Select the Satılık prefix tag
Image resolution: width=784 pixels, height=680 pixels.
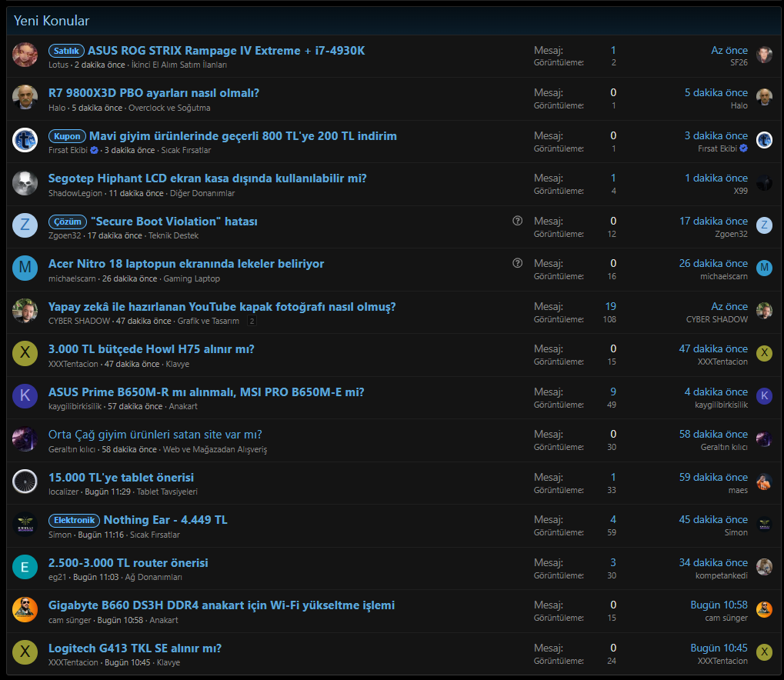[x=66, y=51]
